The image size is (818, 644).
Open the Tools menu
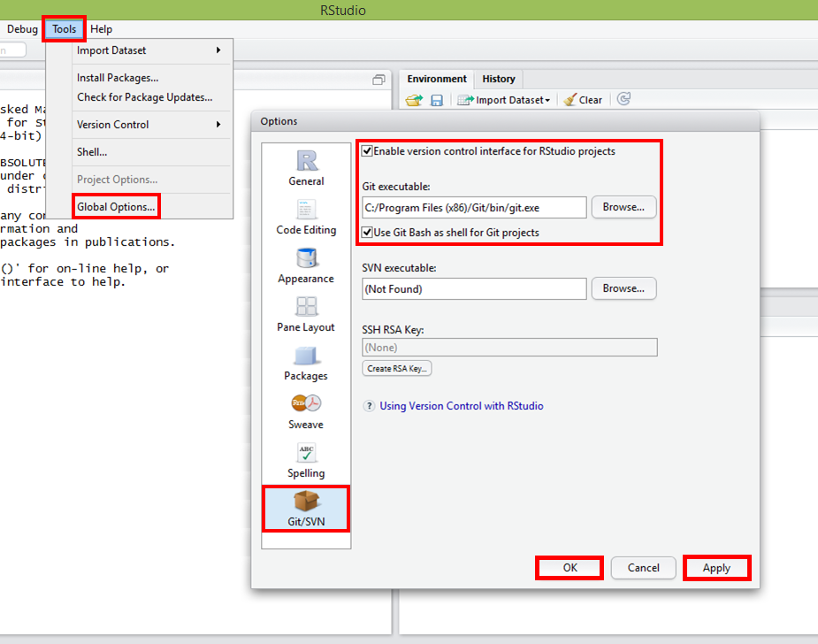coord(65,29)
